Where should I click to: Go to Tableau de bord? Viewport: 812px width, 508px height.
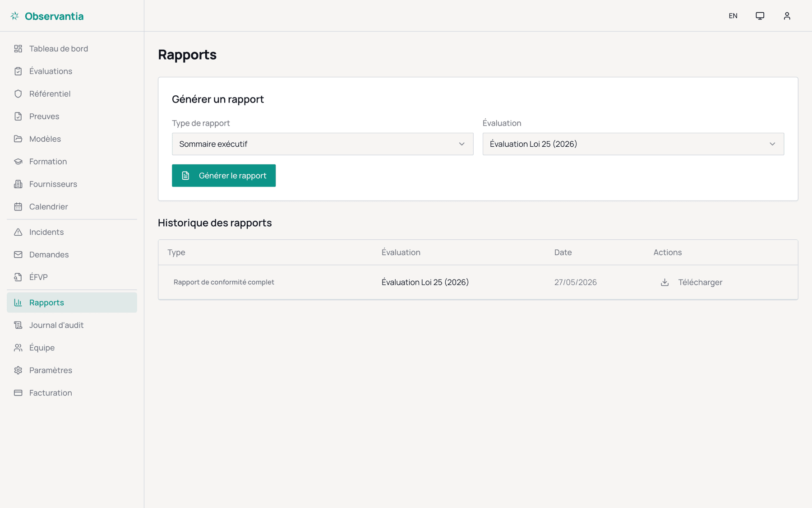pos(72,48)
